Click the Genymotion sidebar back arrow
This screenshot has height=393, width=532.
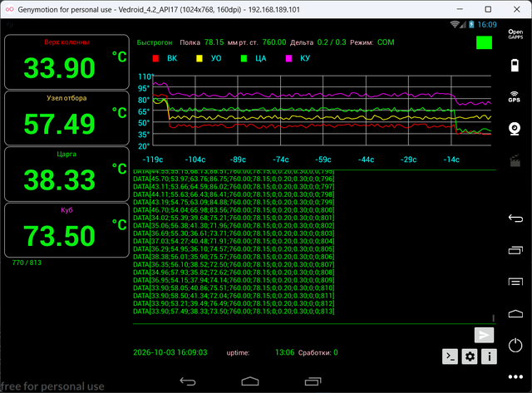tap(515, 218)
